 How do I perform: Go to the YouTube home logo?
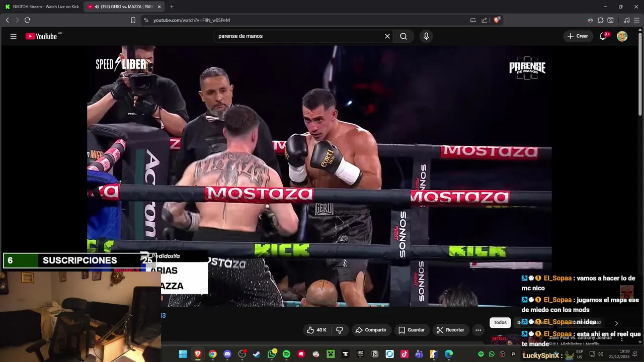(x=41, y=36)
